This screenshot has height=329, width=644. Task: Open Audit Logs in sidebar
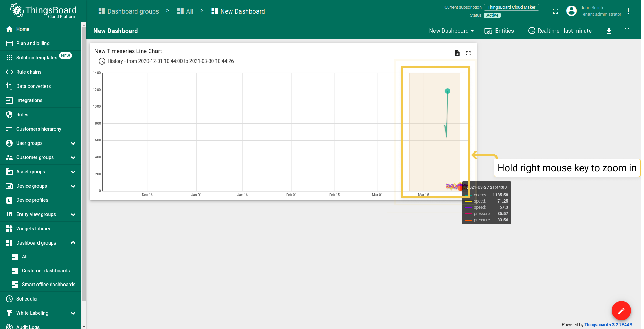point(41,326)
